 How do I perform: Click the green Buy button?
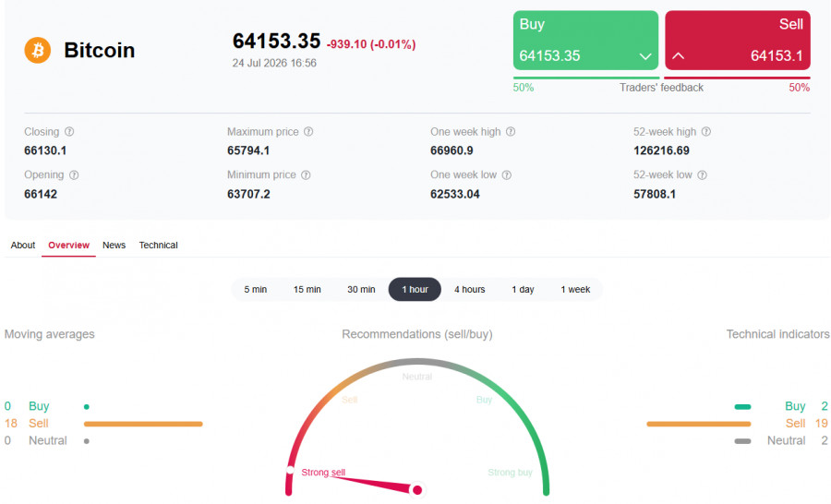point(585,41)
